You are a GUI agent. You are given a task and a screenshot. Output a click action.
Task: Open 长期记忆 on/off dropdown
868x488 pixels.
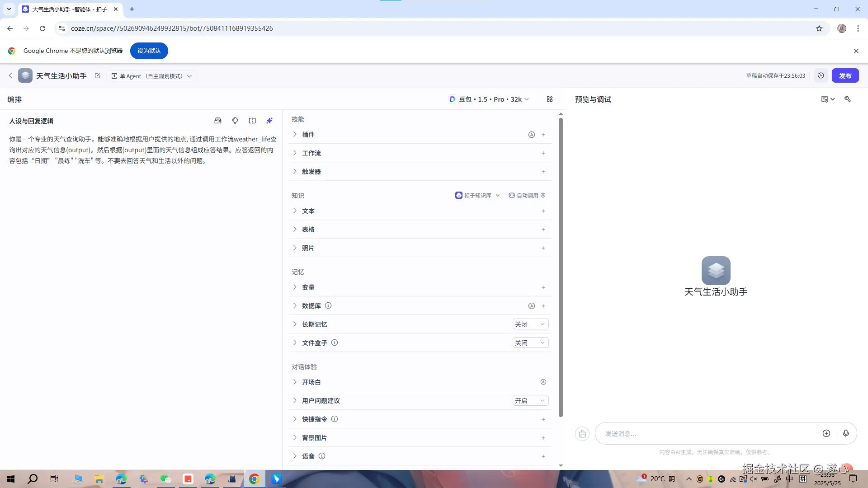(x=530, y=324)
